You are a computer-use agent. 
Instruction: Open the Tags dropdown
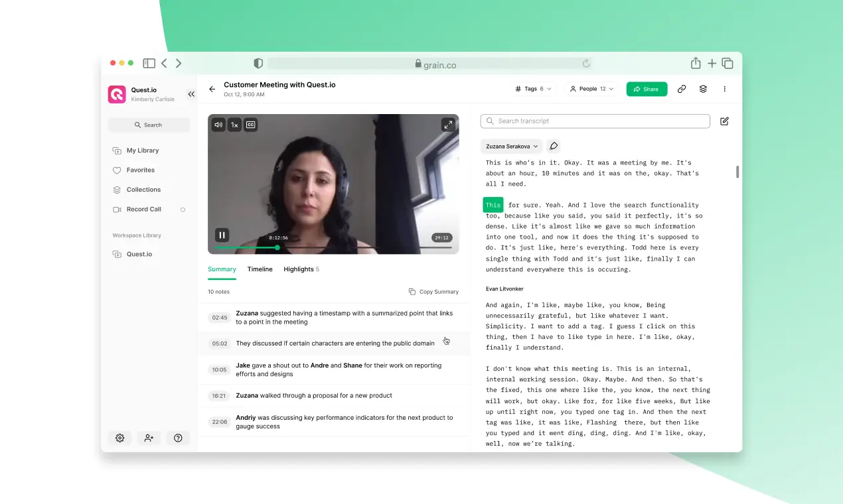coord(533,89)
